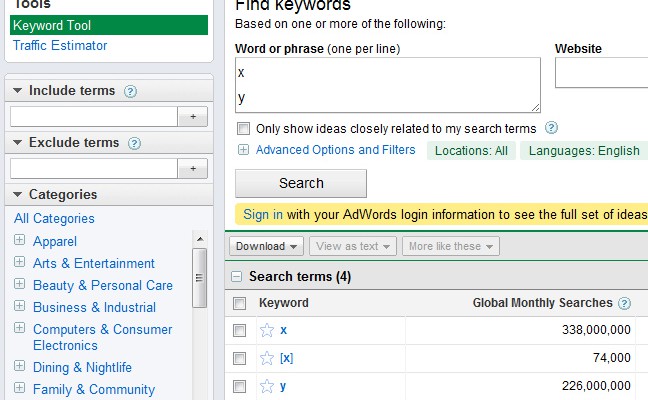Image resolution: width=648 pixels, height=400 pixels.
Task: Collapse the Include terms section
Action: 17,90
